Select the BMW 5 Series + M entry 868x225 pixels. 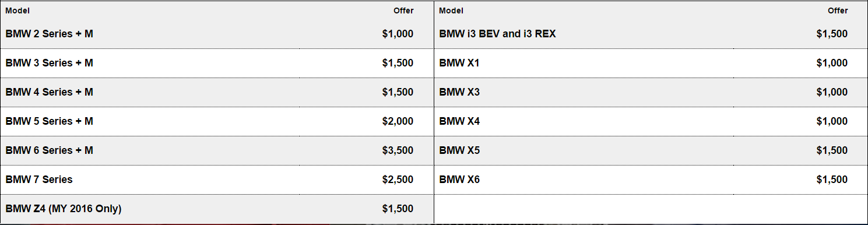pyautogui.click(x=49, y=121)
